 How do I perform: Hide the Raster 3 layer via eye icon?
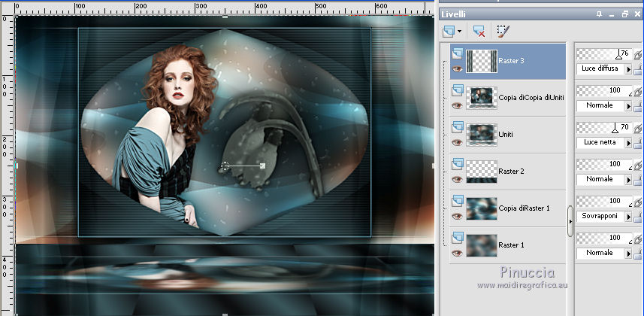point(456,68)
